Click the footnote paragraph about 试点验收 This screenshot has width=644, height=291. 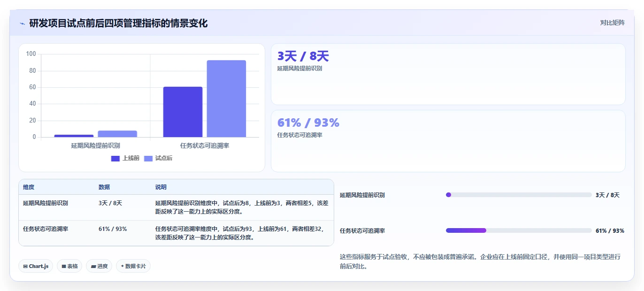click(x=480, y=261)
